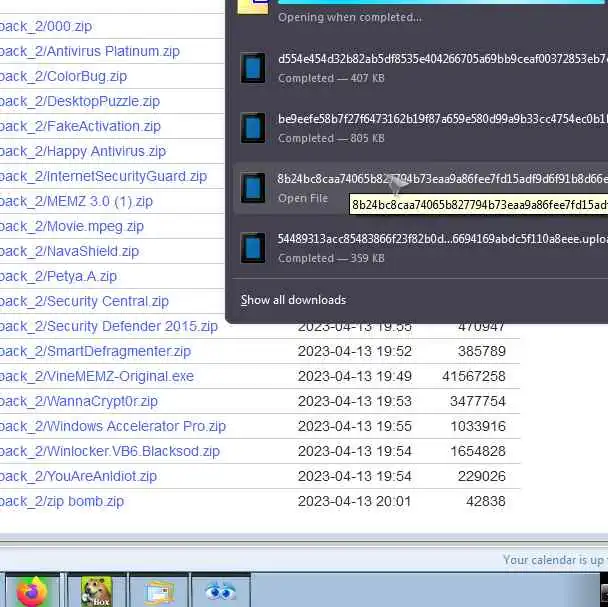Click the 1033916 size value

point(478,426)
